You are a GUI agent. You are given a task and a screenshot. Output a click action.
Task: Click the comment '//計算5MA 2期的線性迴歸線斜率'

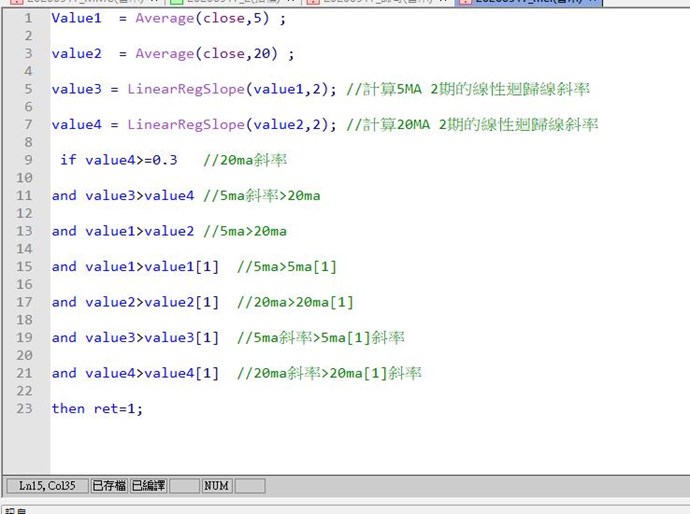pos(468,89)
